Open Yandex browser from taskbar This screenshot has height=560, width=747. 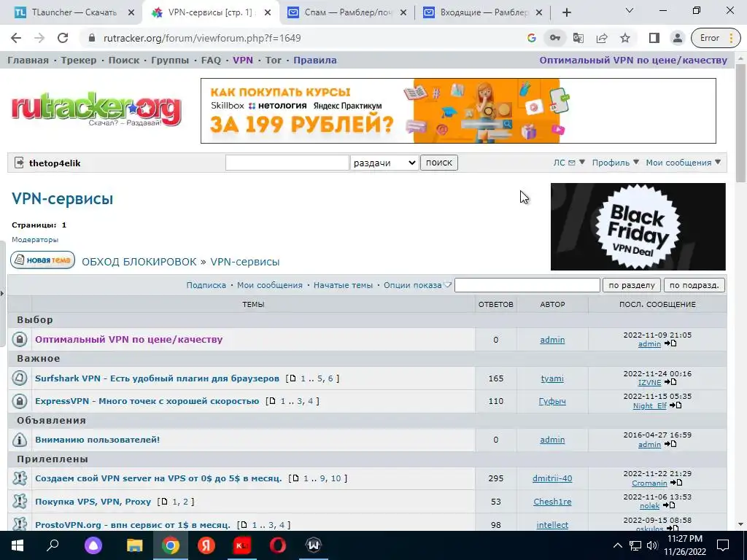pos(206,545)
